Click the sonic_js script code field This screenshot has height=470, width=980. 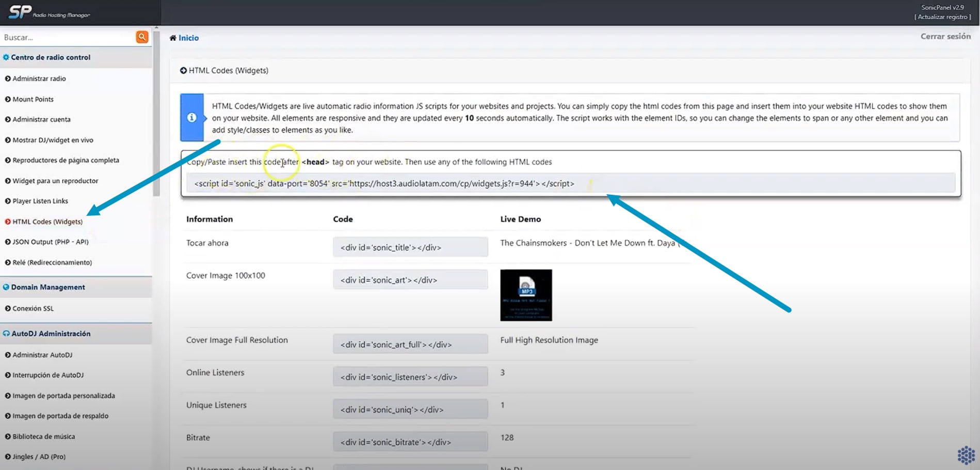(x=571, y=183)
